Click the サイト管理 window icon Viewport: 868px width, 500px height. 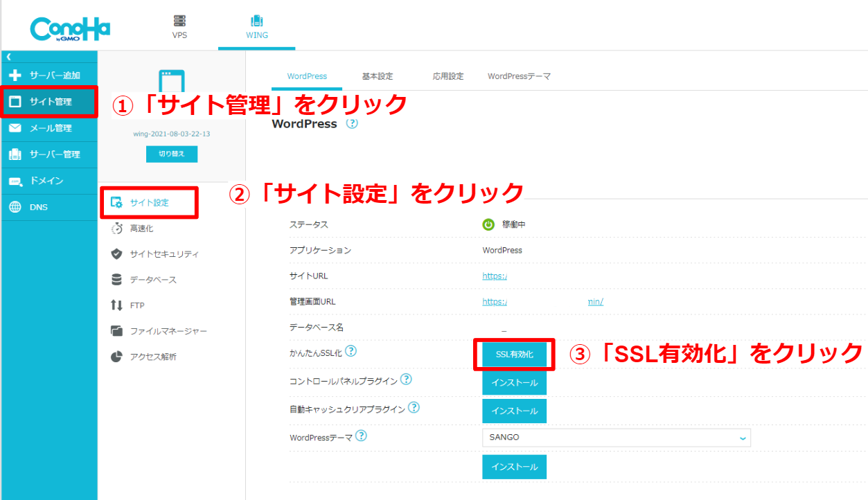[15, 102]
